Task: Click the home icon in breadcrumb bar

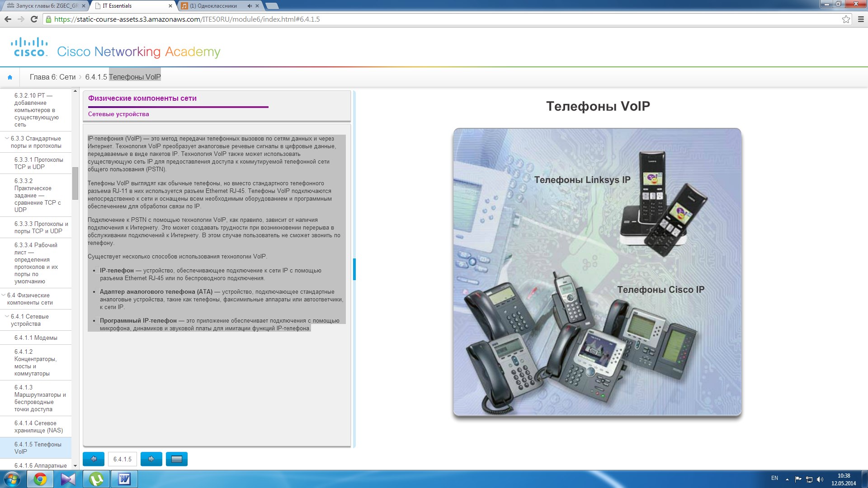Action: [x=10, y=77]
